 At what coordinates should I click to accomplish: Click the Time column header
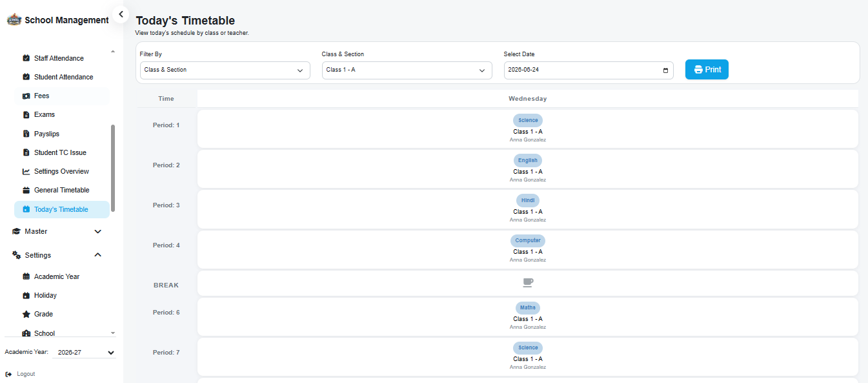pos(166,99)
